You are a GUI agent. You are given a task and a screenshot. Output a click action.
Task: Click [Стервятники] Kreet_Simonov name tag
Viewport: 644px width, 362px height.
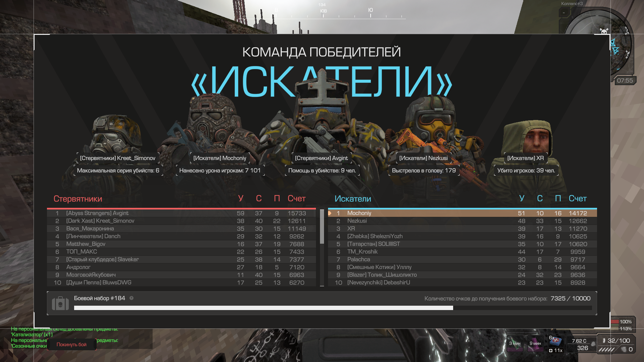118,158
